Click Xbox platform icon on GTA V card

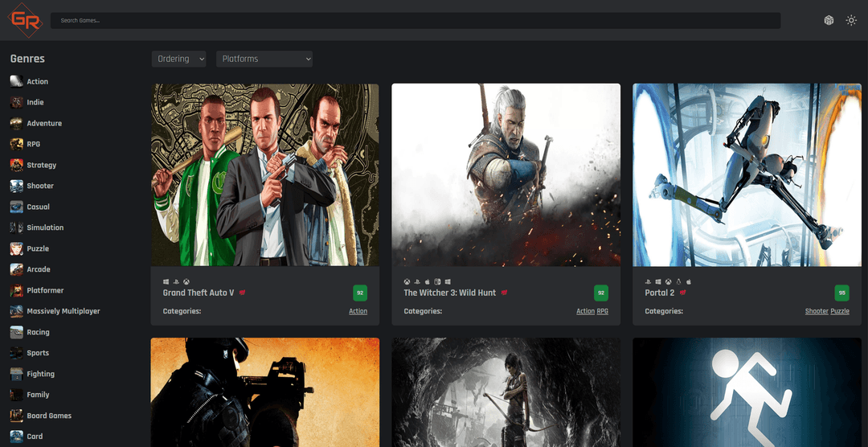point(186,281)
